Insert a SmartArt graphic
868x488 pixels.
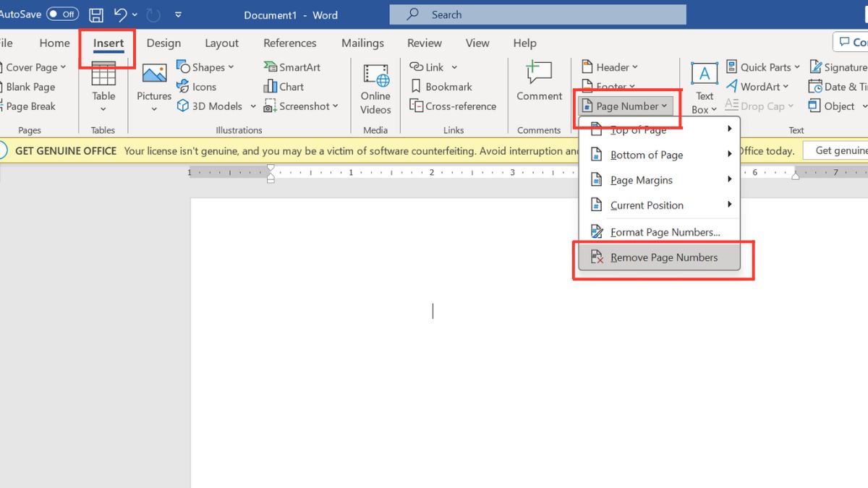(292, 67)
